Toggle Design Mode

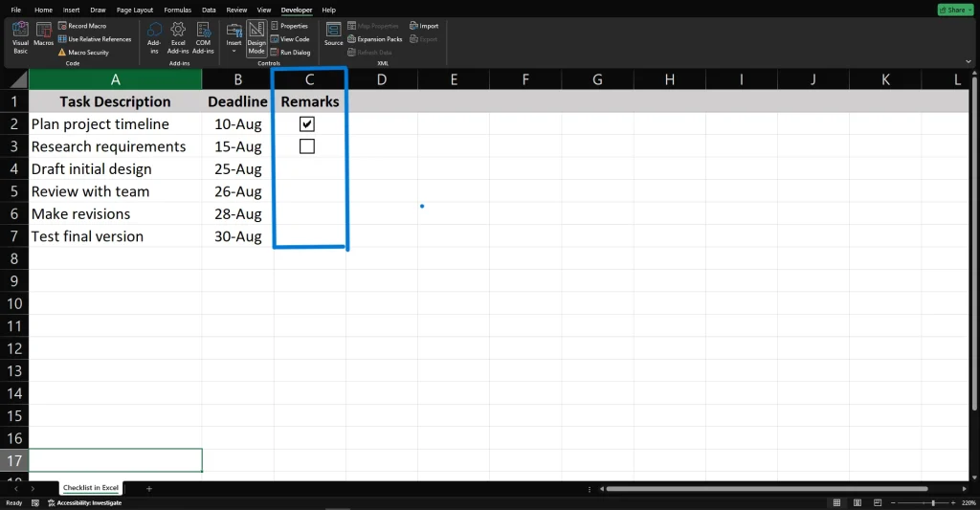(x=256, y=37)
